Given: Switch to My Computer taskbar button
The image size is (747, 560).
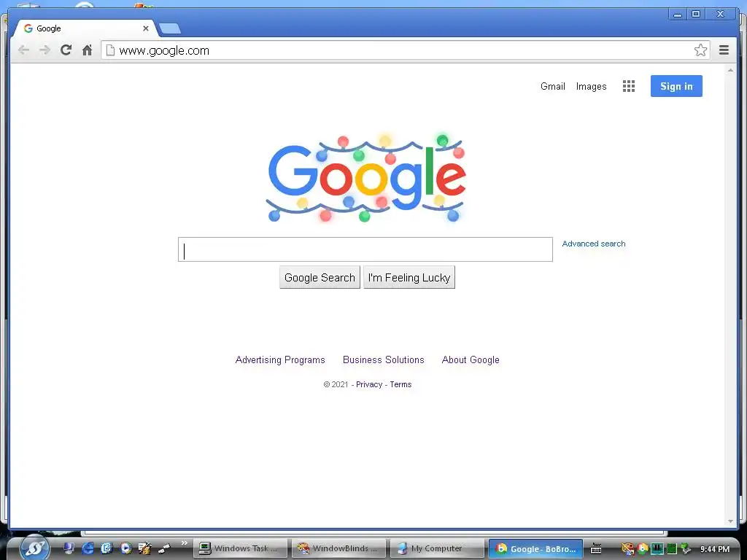Looking at the screenshot, I should (x=437, y=548).
